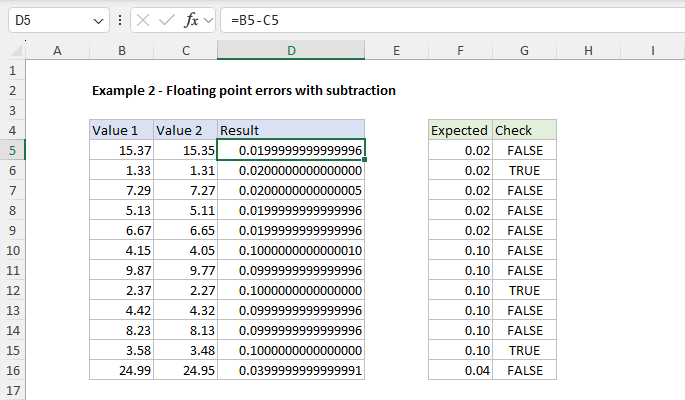Select row 16 header

(x=12, y=370)
